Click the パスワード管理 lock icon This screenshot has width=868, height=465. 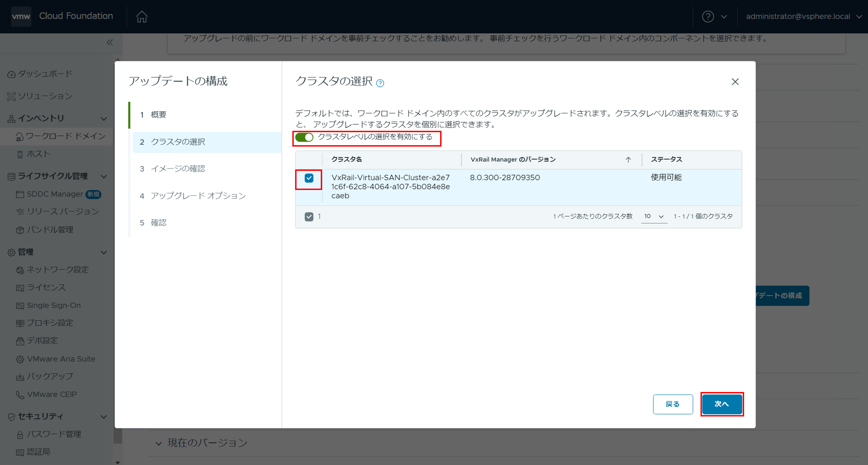click(20, 435)
